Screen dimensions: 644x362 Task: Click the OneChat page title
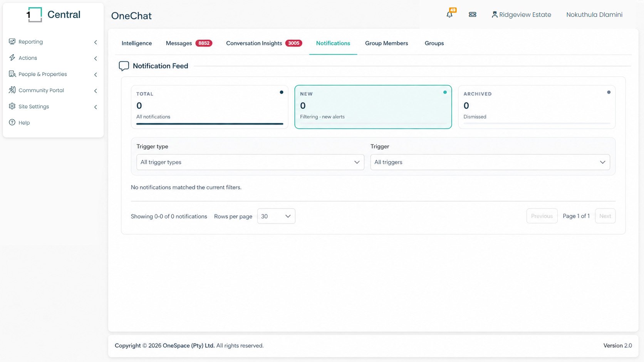[131, 16]
